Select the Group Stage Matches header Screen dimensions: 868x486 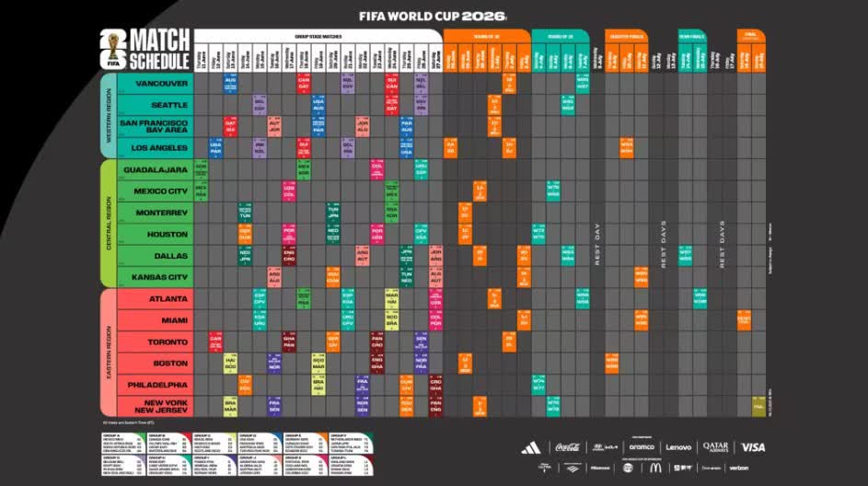point(317,35)
